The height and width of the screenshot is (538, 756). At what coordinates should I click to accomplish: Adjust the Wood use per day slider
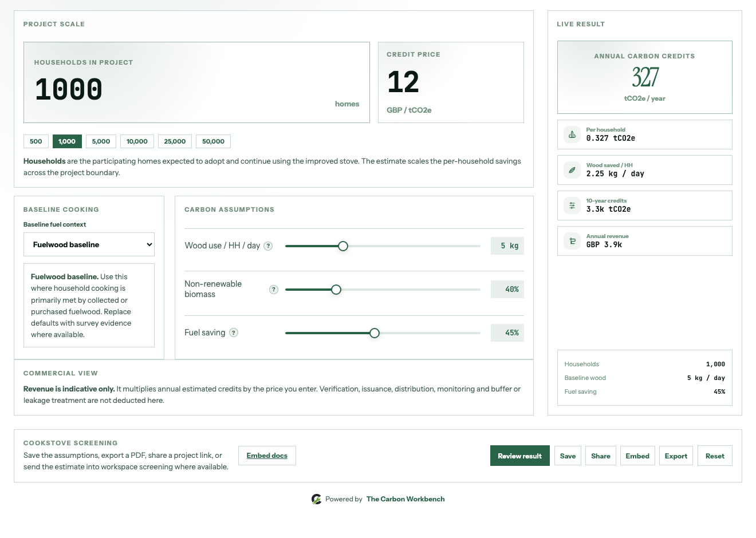(x=383, y=246)
